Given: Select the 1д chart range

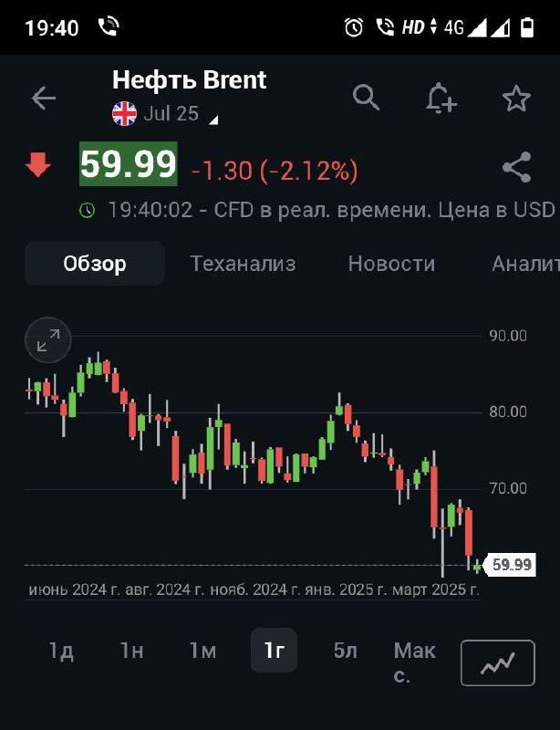Looking at the screenshot, I should click(x=61, y=651).
